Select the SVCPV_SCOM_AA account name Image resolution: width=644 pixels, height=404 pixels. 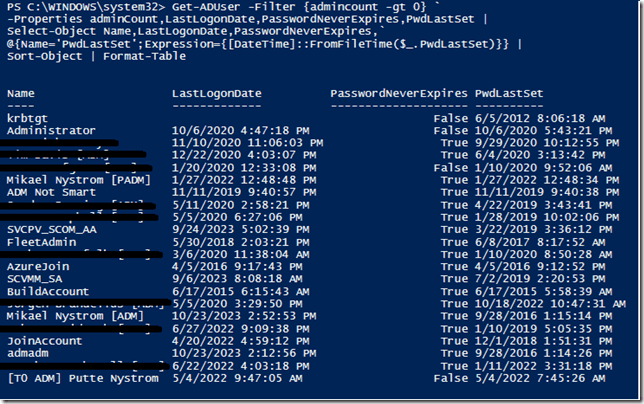click(52, 229)
